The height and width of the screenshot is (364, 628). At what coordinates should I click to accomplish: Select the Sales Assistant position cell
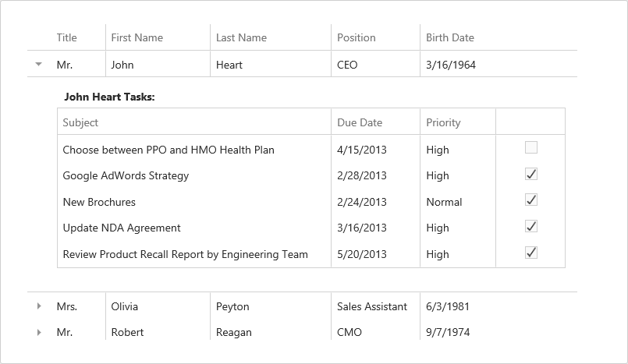click(372, 306)
